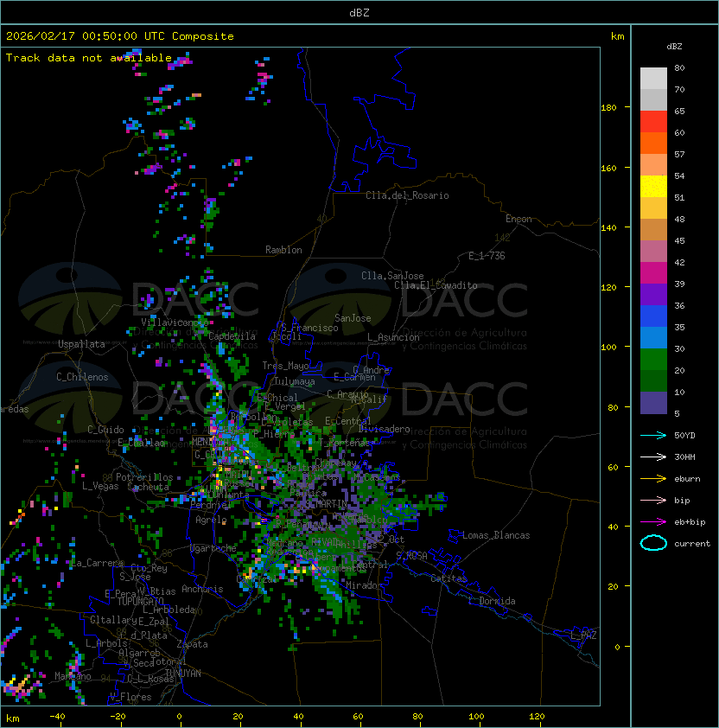
Task: Click the magenta eb+bip arrow icon
Action: pyautogui.click(x=653, y=522)
